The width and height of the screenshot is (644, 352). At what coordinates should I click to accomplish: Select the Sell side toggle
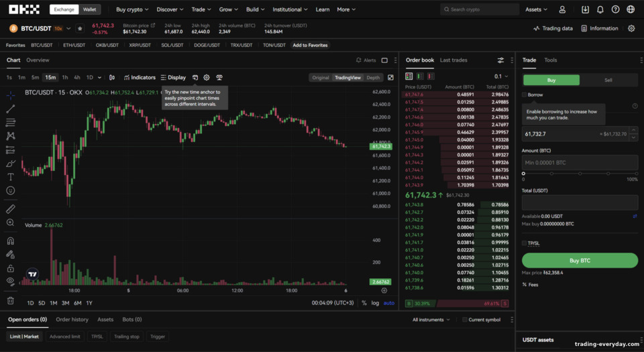point(608,80)
